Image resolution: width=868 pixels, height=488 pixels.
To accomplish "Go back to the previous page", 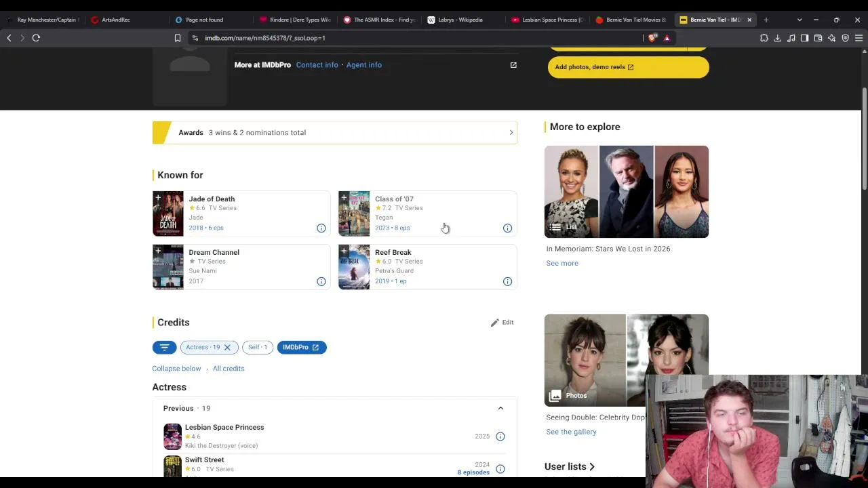I will (x=9, y=38).
